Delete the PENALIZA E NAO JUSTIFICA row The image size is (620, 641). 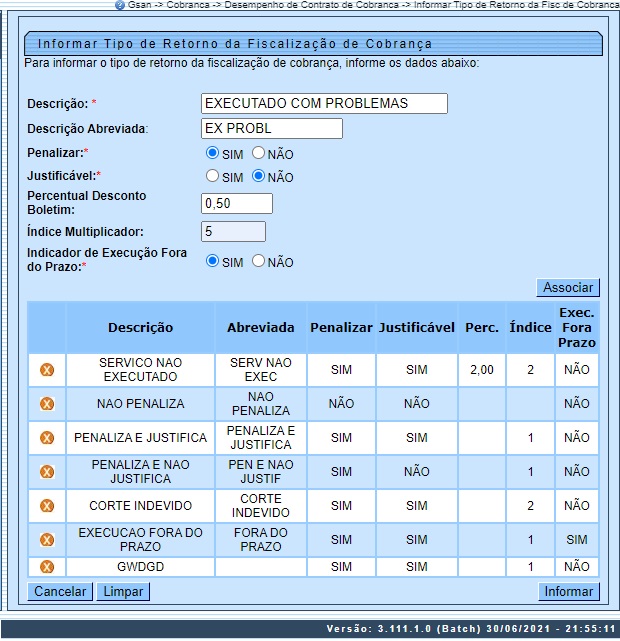[46, 472]
